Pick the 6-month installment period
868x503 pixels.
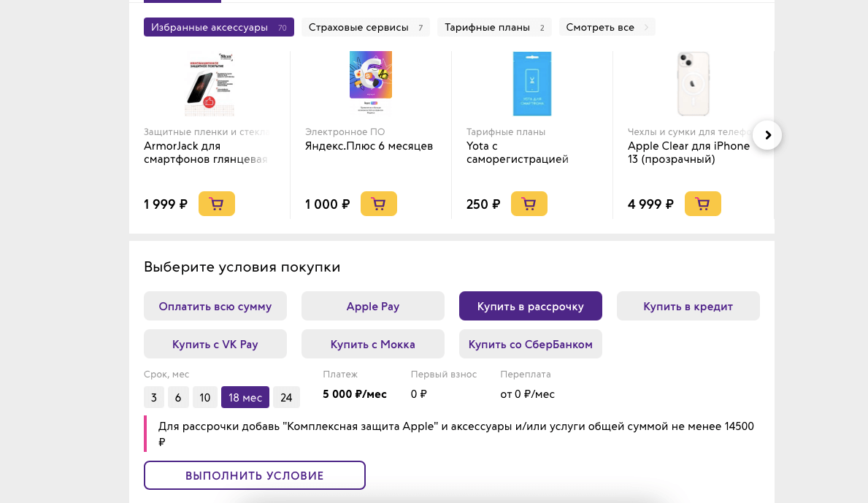click(x=178, y=397)
